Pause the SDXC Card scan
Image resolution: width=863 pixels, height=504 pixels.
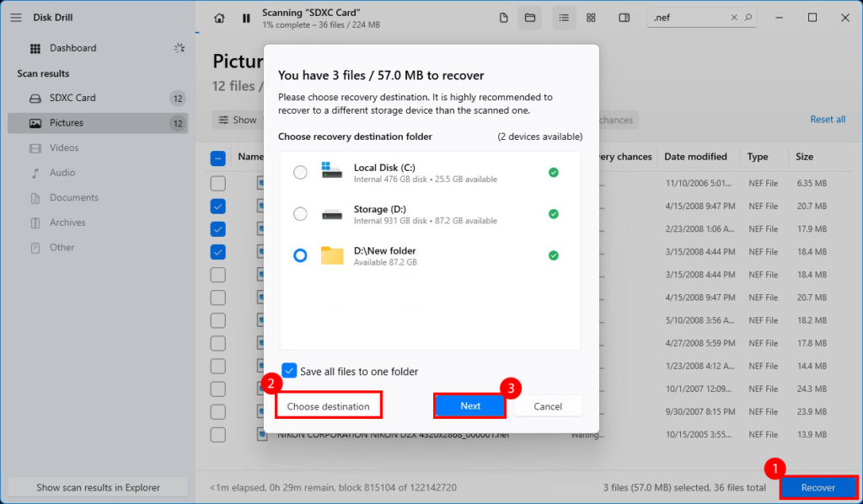click(245, 17)
